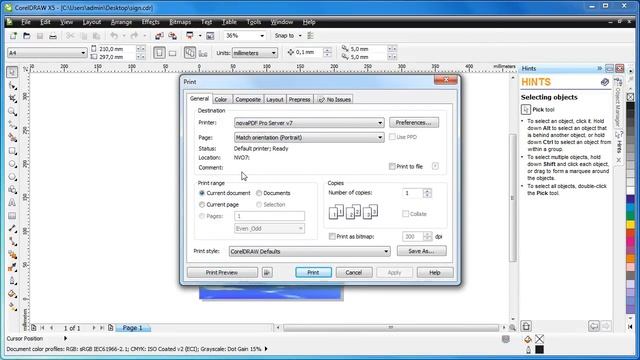Switch to the Prepress tab
This screenshot has width=640, height=360.
pyautogui.click(x=300, y=100)
